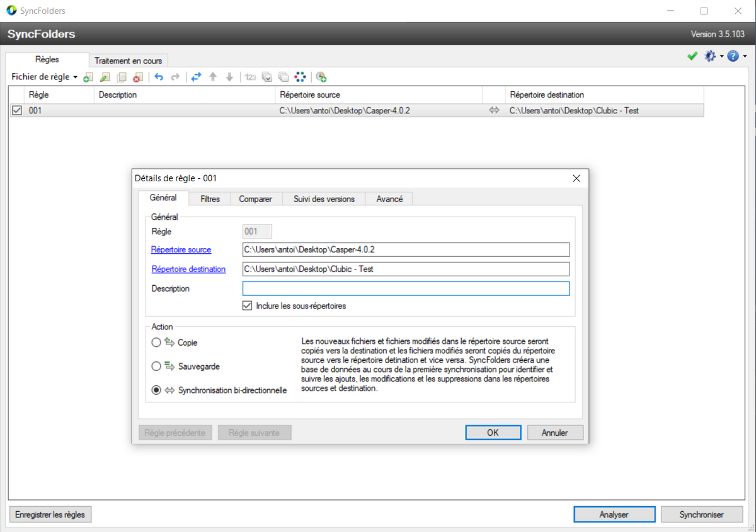Viewport: 756px width, 532px height.
Task: Click the Règle column header
Action: click(59, 95)
